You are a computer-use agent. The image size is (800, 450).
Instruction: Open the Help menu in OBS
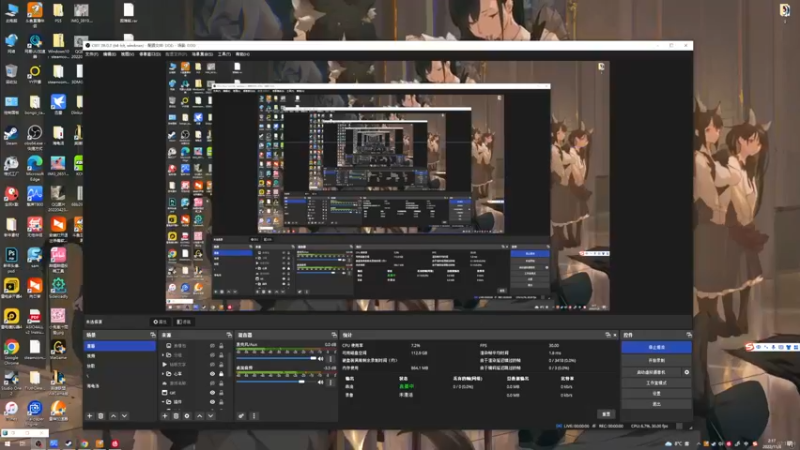[x=242, y=54]
